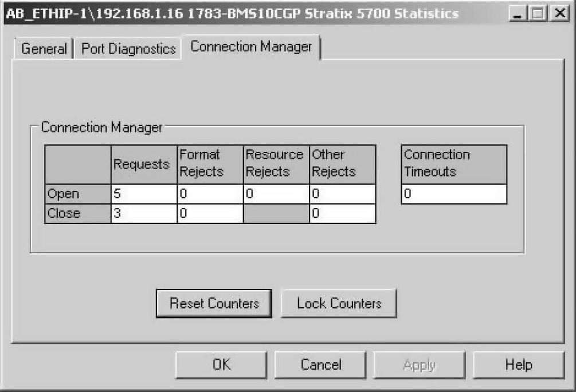Confirm with the OK button
Viewport: 576px width, 392px height.
click(221, 365)
